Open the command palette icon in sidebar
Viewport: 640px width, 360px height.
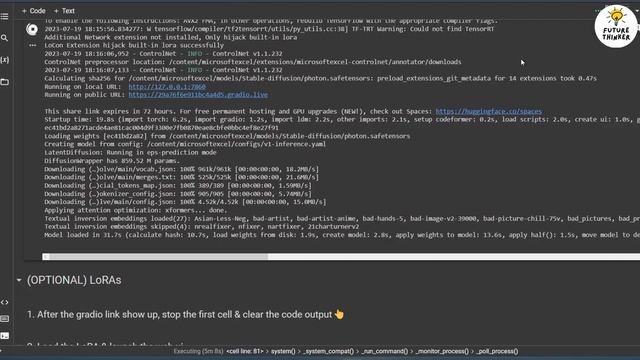coord(4,319)
